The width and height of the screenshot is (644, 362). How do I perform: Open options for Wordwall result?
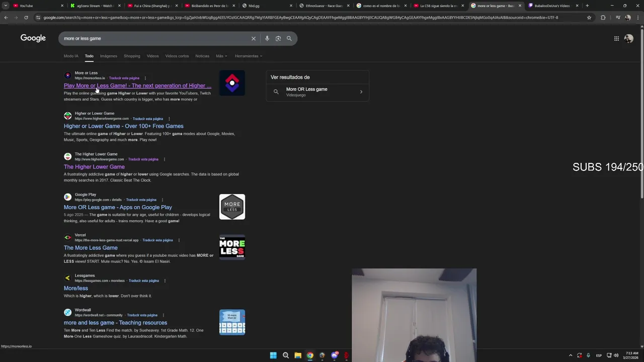pos(163,315)
